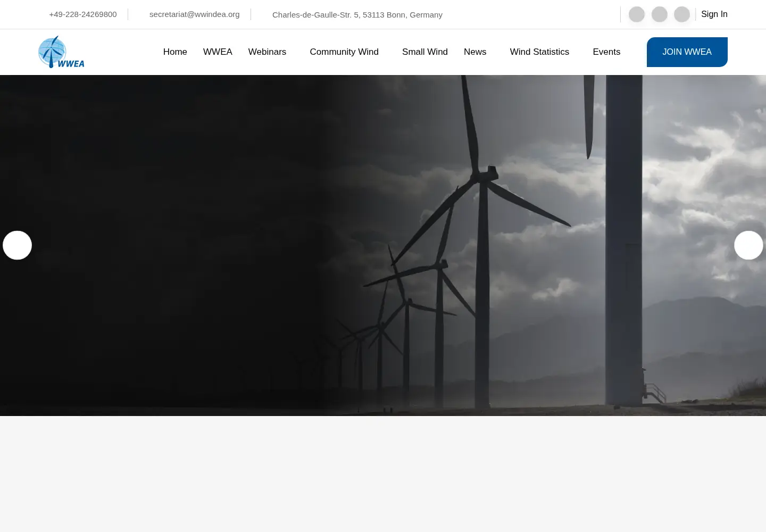This screenshot has width=766, height=532.
Task: Click the phone number +49-228-24269800
Action: click(x=83, y=14)
